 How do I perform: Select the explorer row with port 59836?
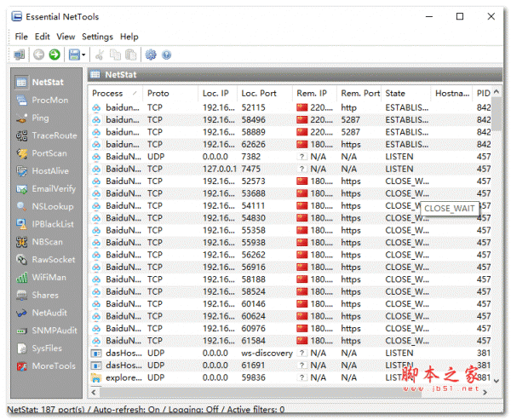pos(290,377)
